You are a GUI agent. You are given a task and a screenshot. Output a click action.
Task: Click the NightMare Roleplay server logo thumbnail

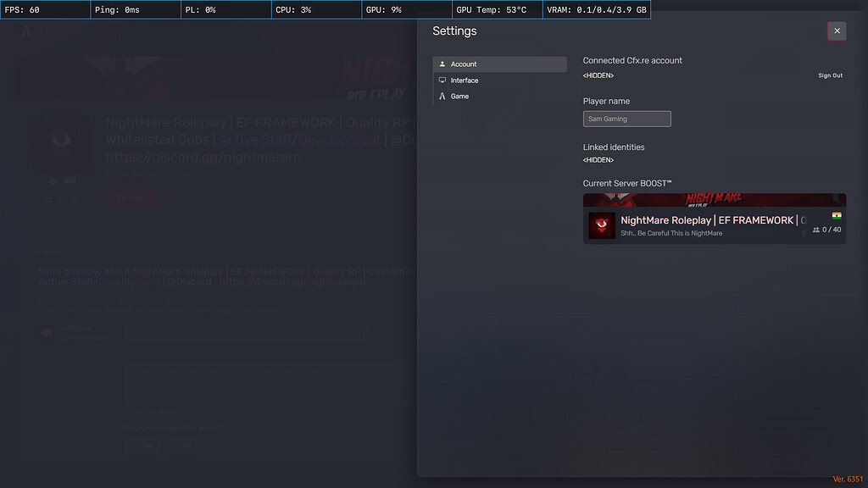coord(602,225)
